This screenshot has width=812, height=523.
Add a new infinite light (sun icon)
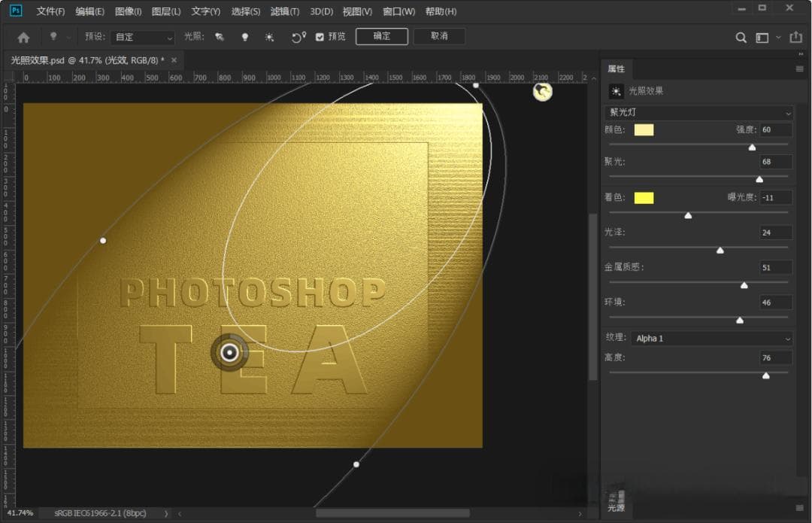(x=269, y=37)
